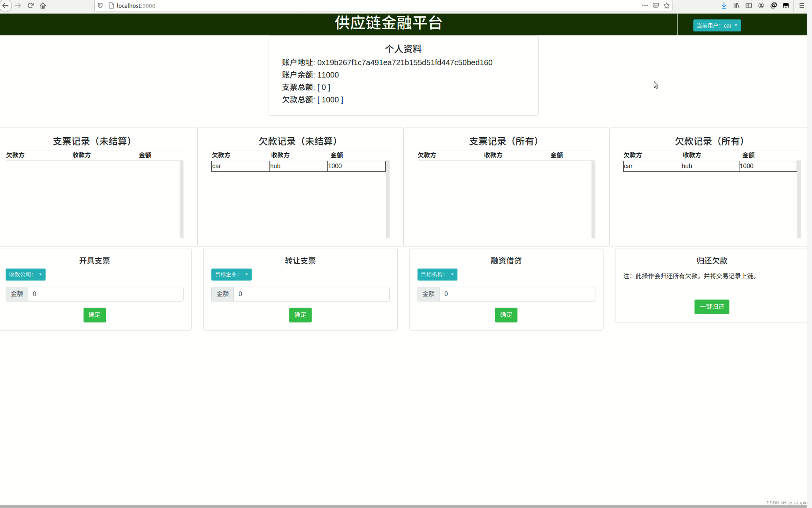The height and width of the screenshot is (508, 812).
Task: Open the tracking protection shield icon
Action: (100, 5)
